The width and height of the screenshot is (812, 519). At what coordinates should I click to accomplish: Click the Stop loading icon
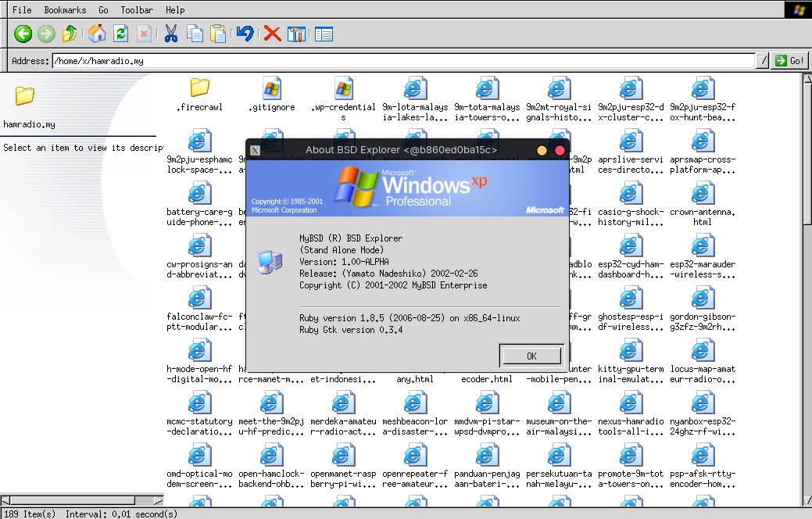point(144,34)
